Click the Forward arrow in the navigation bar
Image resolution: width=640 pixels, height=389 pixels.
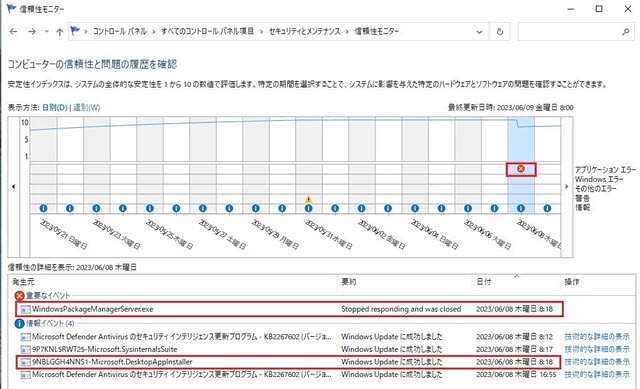point(32,31)
